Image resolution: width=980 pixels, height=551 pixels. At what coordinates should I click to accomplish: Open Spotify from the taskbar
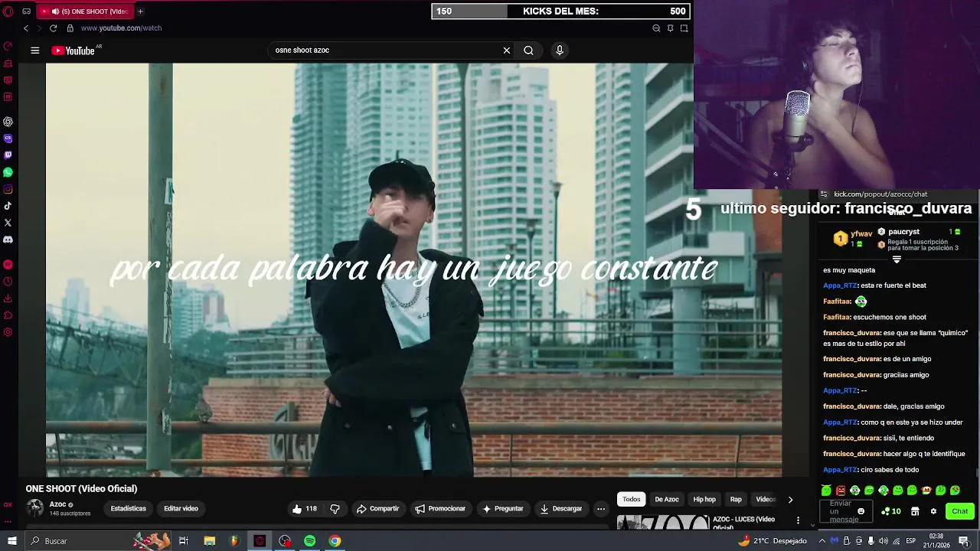[309, 541]
